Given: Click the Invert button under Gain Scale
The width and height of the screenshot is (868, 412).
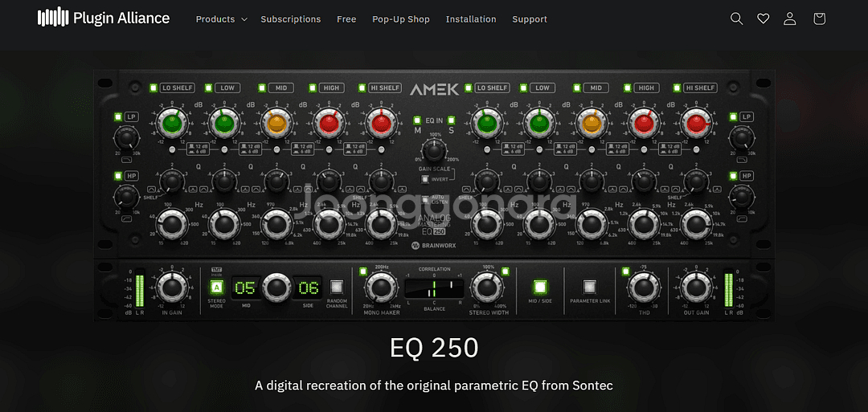Looking at the screenshot, I should 426,179.
